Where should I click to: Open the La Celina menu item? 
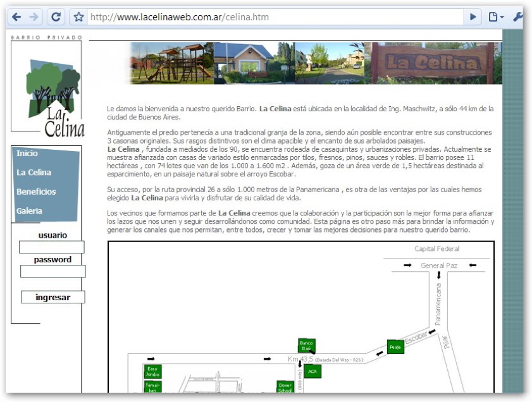[34, 173]
